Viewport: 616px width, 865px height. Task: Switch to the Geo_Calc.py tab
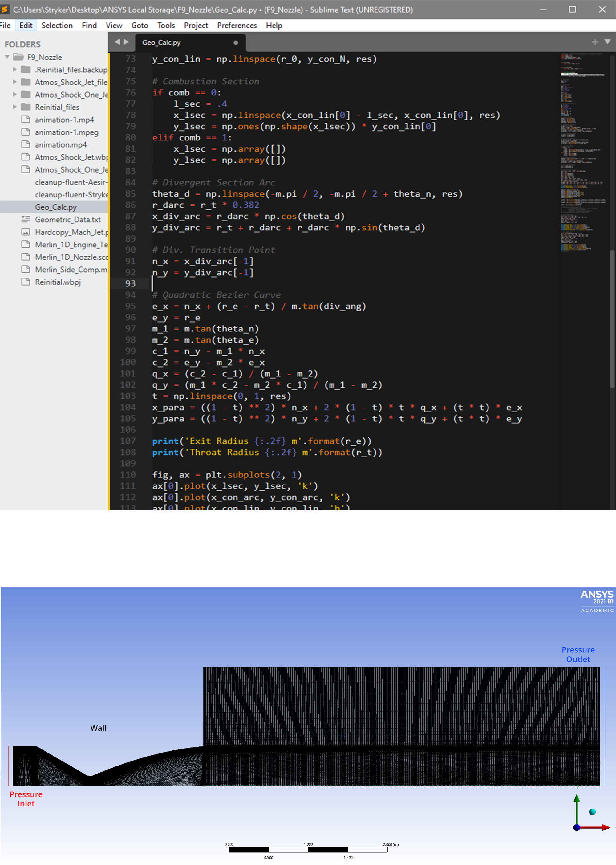162,43
